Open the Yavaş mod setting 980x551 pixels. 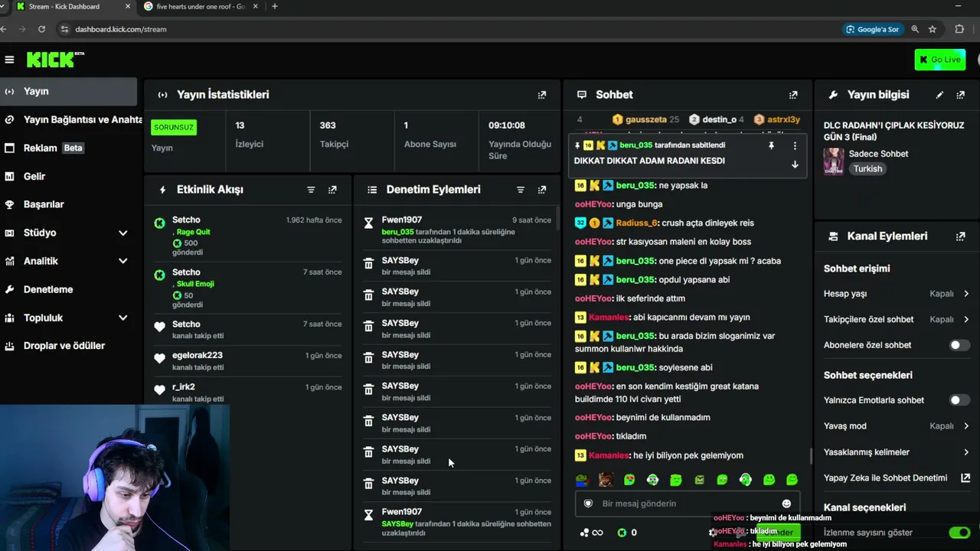pyautogui.click(x=897, y=426)
